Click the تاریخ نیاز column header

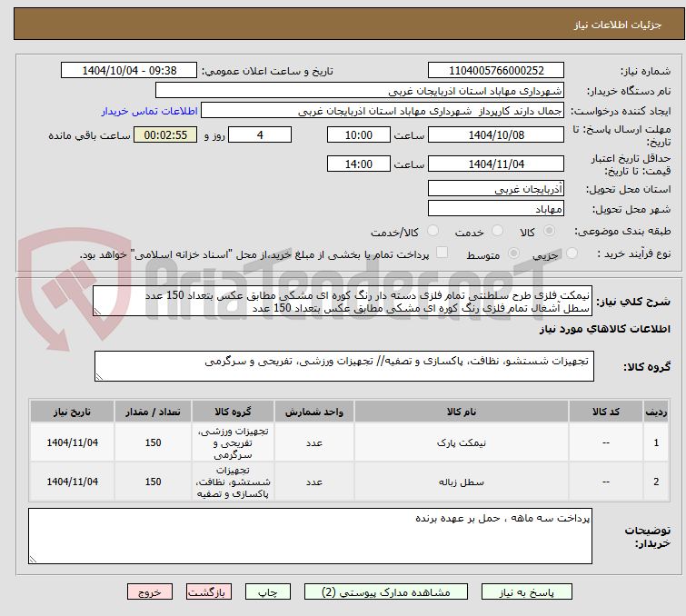72,412
